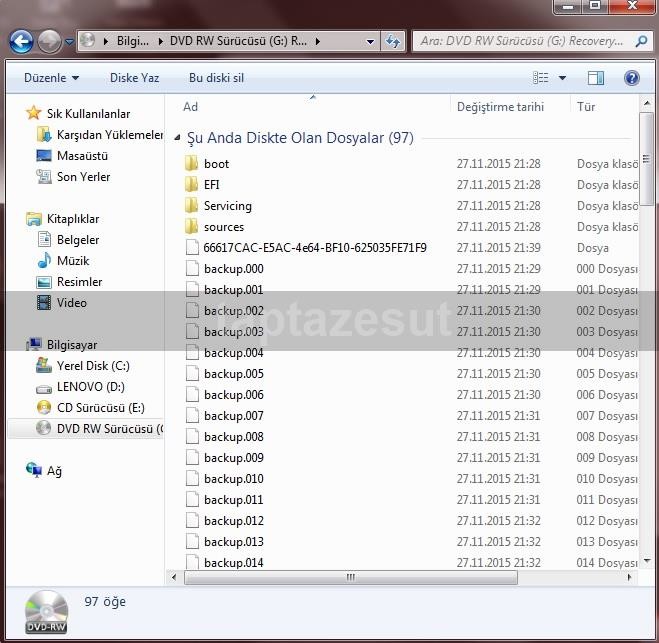Click Bu diski sil toolbar command

pyautogui.click(x=216, y=78)
